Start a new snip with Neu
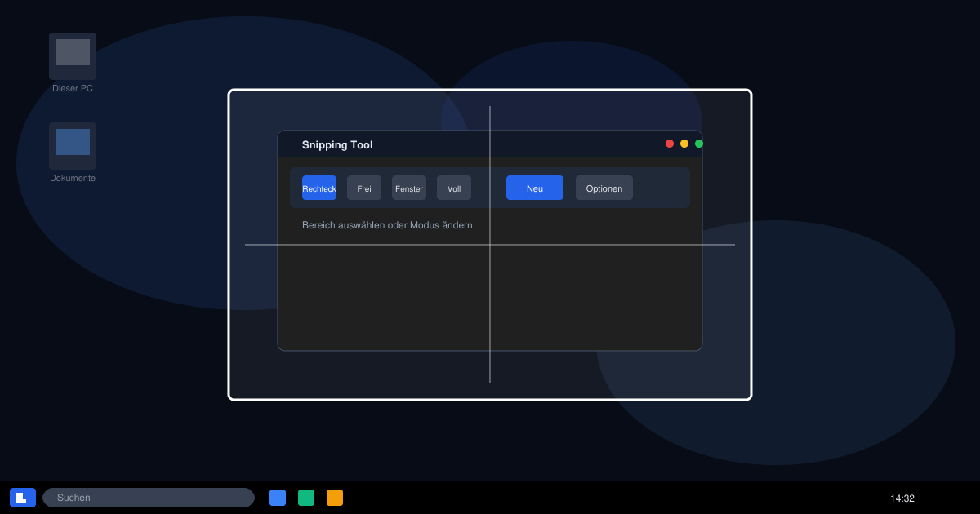The width and height of the screenshot is (980, 514). [535, 188]
